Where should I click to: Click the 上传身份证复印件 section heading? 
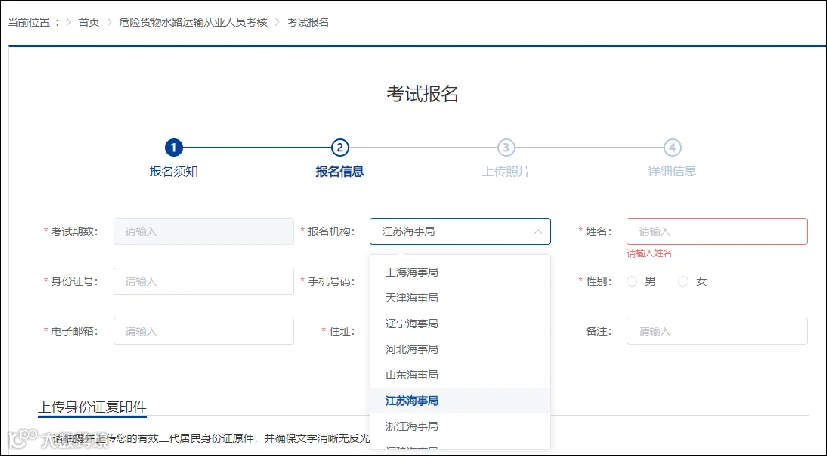pos(92,407)
